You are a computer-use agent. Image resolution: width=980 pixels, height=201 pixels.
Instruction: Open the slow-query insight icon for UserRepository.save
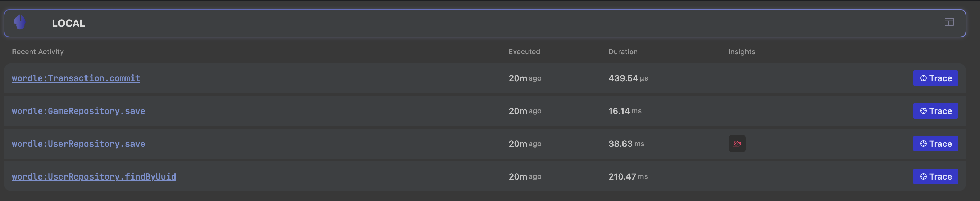[737, 144]
